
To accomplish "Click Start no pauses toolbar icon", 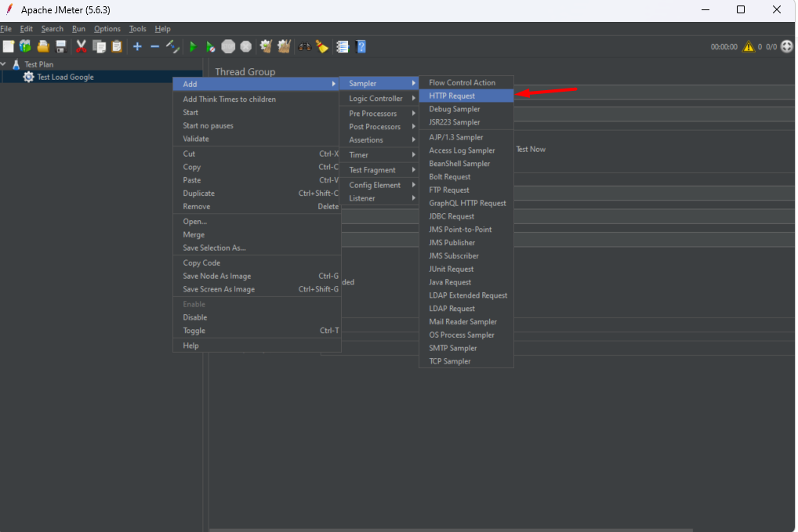I will click(x=210, y=47).
